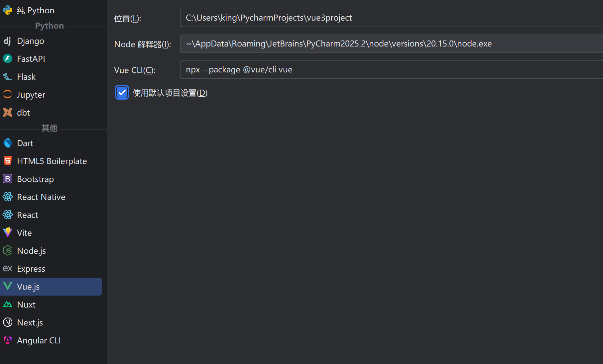The width and height of the screenshot is (603, 364).
Task: Select the Express project label
Action: point(31,269)
